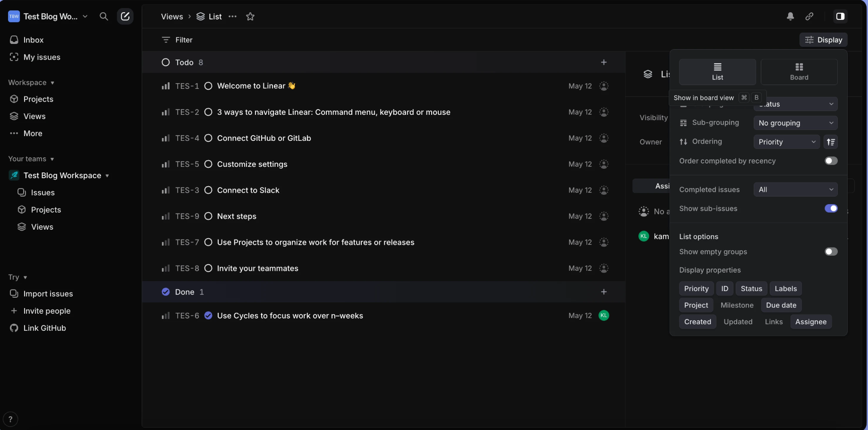This screenshot has height=430, width=868.
Task: Click the status circle of TES-5
Action: coord(208,164)
